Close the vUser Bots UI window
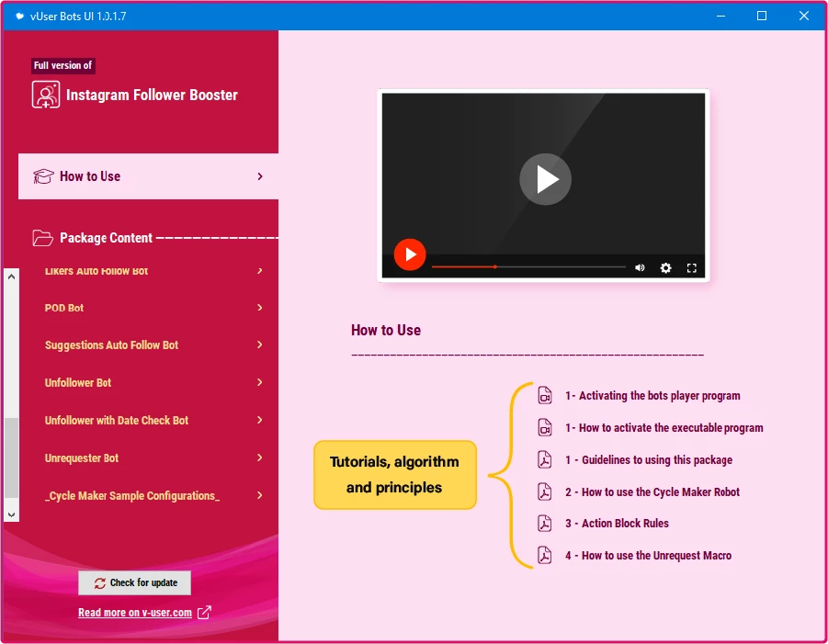 (x=804, y=16)
